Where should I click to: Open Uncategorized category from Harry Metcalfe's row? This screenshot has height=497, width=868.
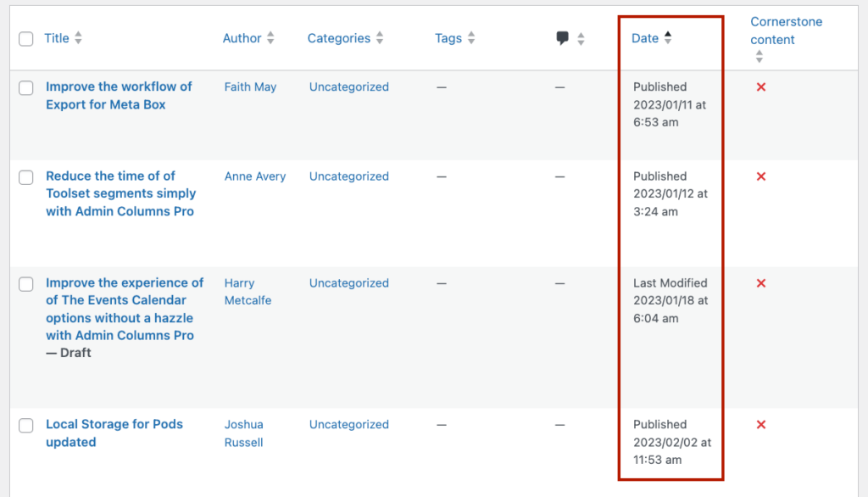(348, 283)
